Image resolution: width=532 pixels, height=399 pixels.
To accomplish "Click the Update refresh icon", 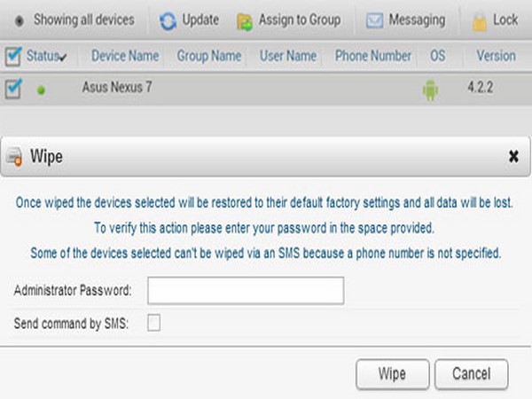I will 168,20.
